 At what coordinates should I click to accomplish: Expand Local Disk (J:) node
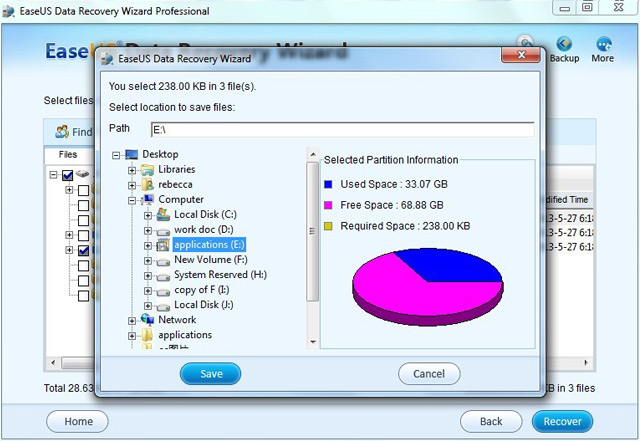[x=148, y=306]
